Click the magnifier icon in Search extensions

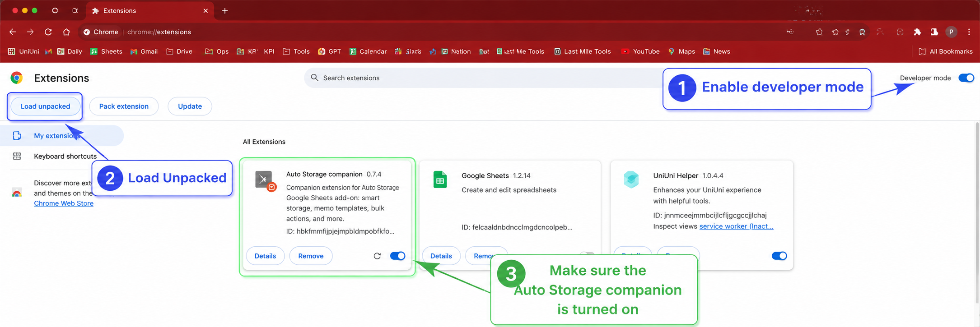point(315,78)
